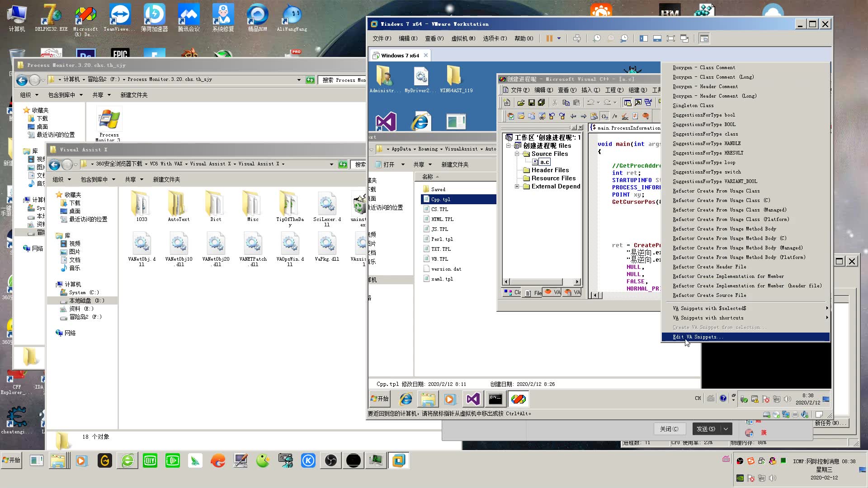Image resolution: width=868 pixels, height=488 pixels.
Task: Switch to the Windows 7 x64 VM tab
Action: (x=400, y=56)
